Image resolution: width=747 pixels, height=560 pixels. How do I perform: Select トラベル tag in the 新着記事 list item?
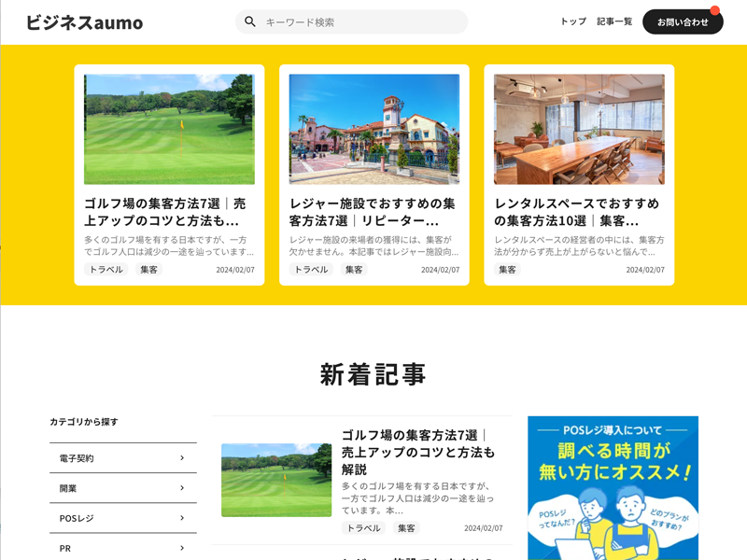(363, 528)
